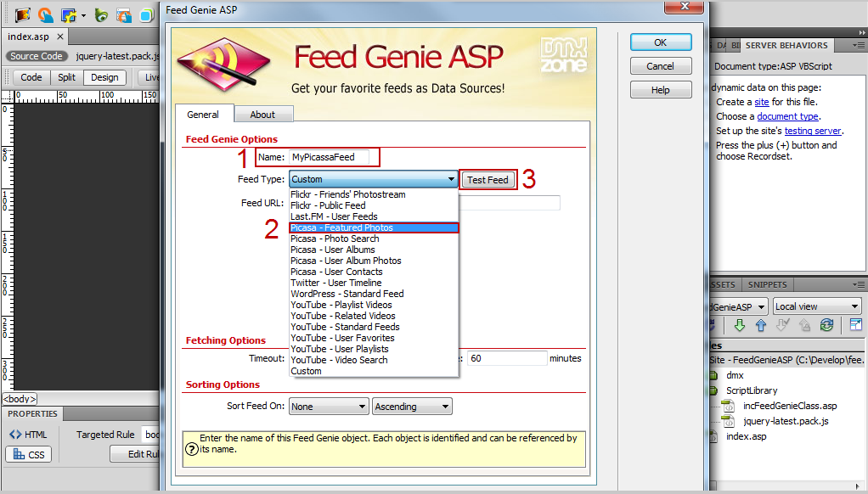The width and height of the screenshot is (868, 494).
Task: Choose YouTube - User Playlists option
Action: click(374, 349)
